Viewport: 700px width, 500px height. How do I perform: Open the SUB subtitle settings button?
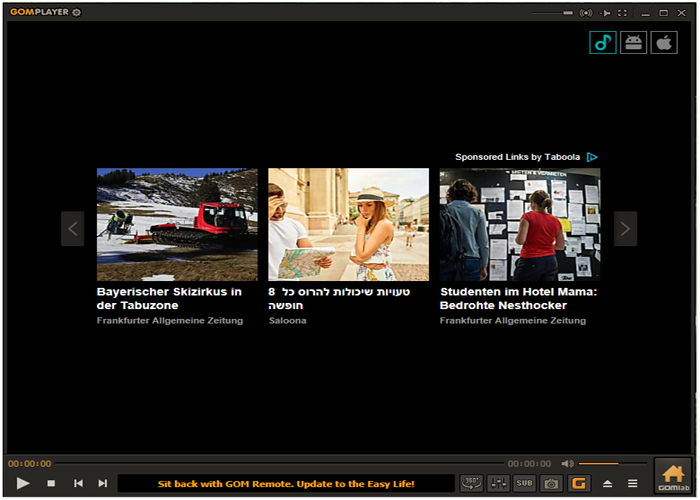[x=525, y=483]
